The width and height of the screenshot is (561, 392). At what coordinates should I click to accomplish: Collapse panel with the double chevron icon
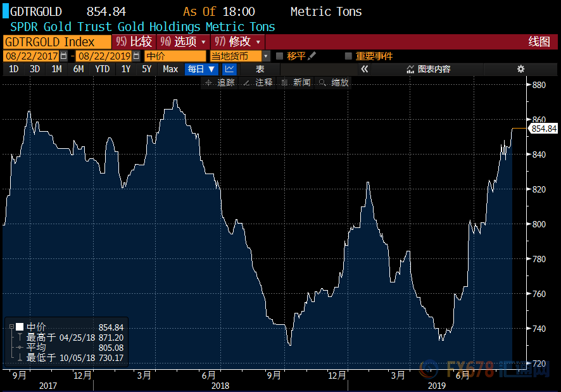point(364,69)
